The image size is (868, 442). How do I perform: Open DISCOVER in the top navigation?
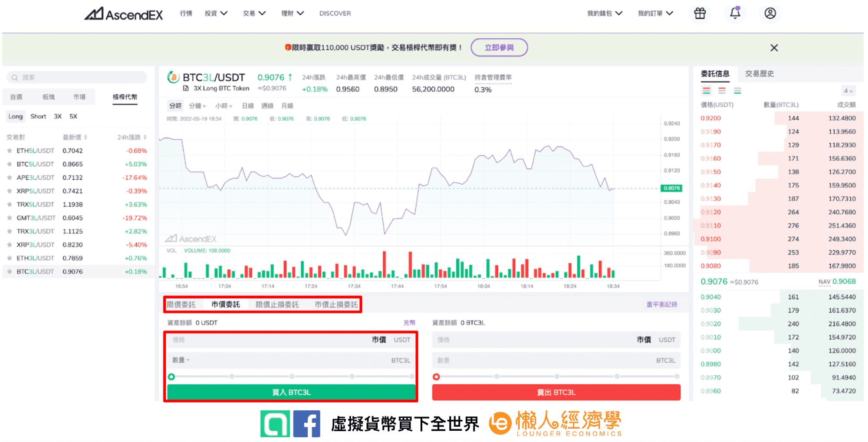click(335, 13)
